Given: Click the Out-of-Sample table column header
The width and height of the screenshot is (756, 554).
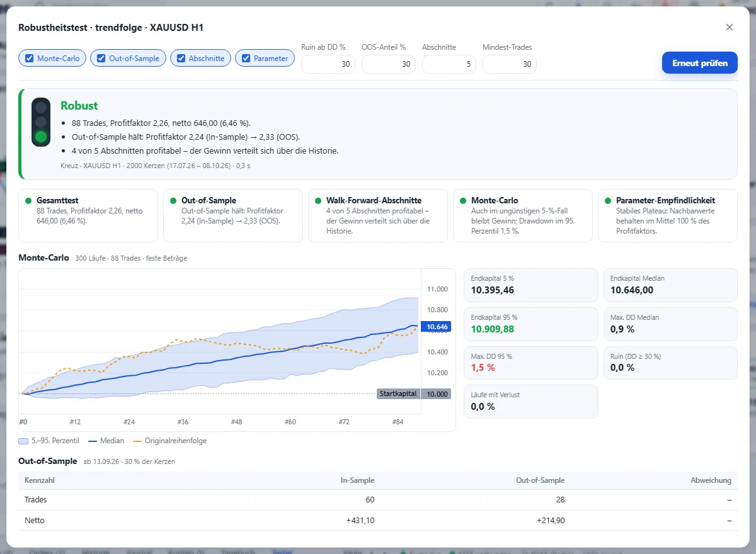Looking at the screenshot, I should (540, 480).
